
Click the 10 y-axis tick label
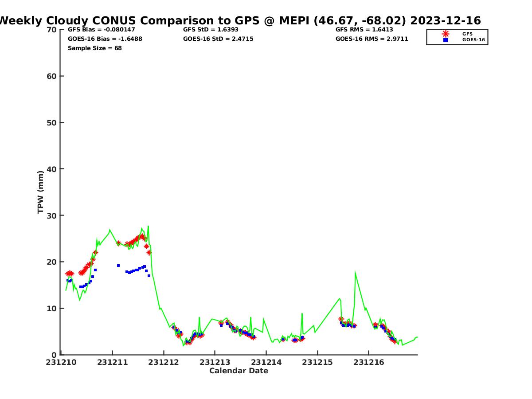[x=51, y=309]
